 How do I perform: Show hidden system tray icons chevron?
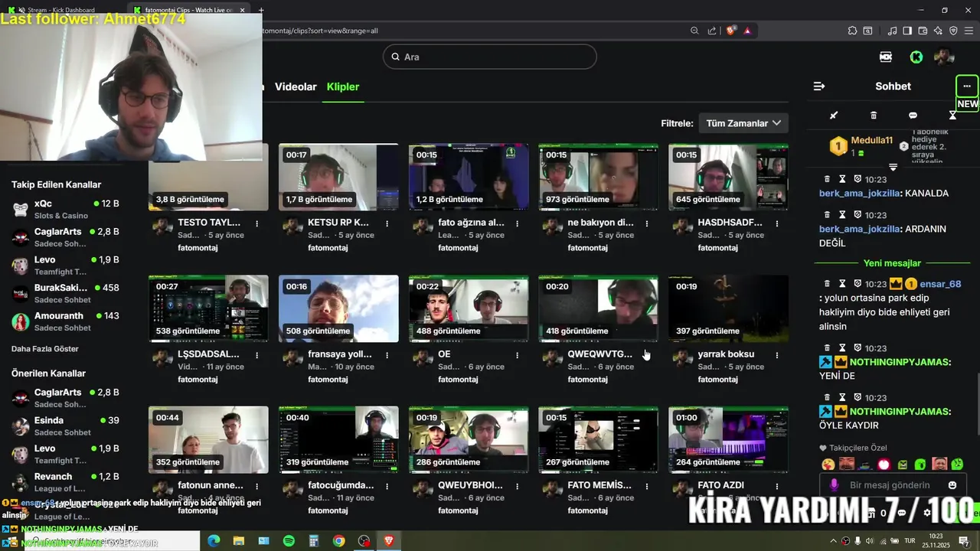click(x=833, y=541)
